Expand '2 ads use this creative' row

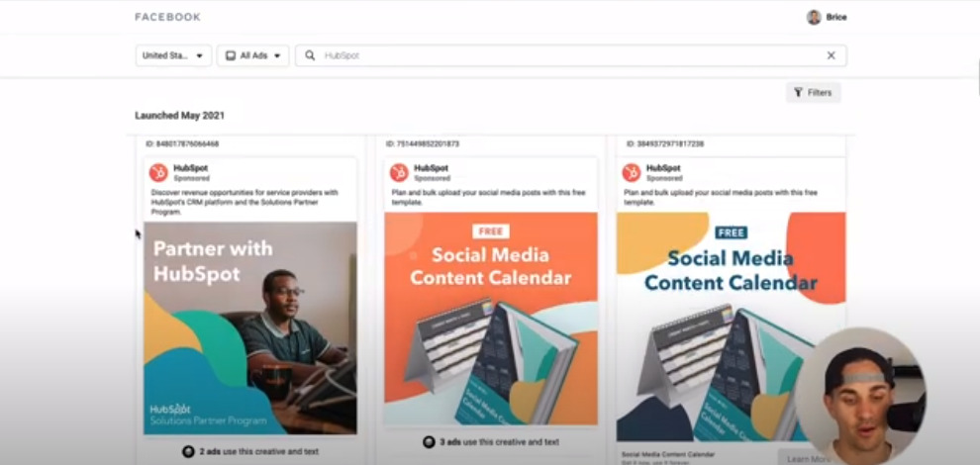pyautogui.click(x=250, y=451)
